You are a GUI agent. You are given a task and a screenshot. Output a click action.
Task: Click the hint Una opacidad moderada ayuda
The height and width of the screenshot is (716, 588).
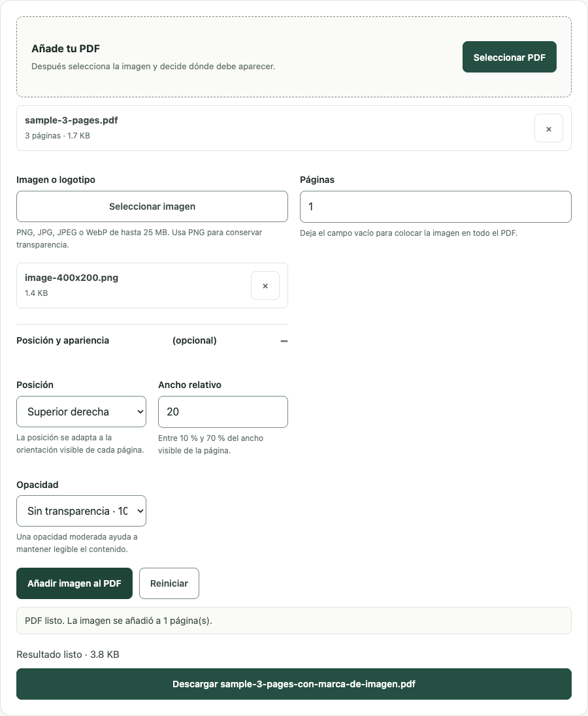click(76, 543)
